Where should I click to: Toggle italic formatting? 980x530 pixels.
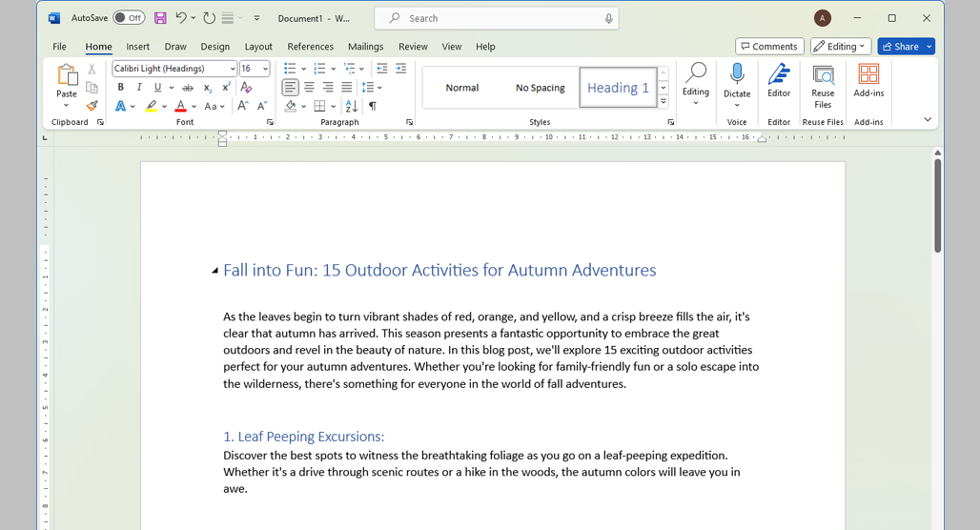click(139, 87)
